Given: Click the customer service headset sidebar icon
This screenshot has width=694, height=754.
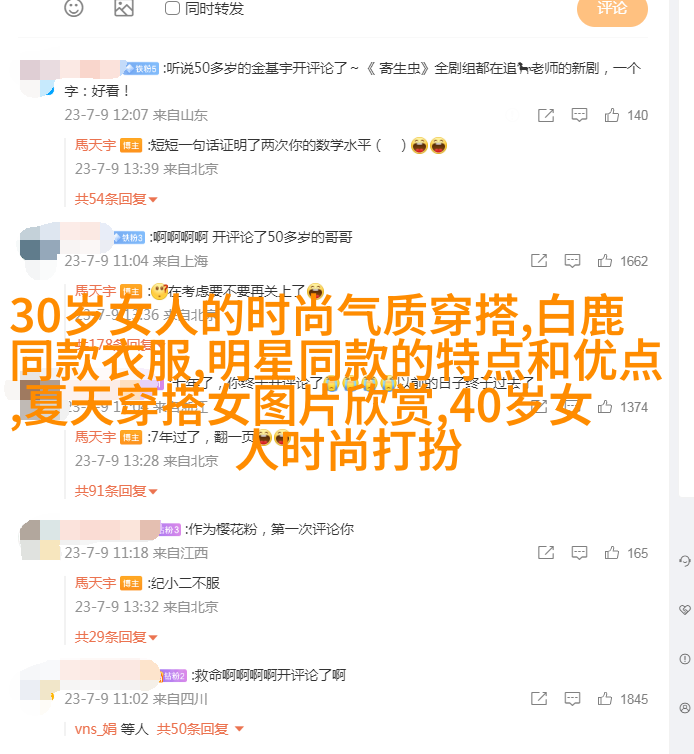Looking at the screenshot, I should pyautogui.click(x=685, y=561).
